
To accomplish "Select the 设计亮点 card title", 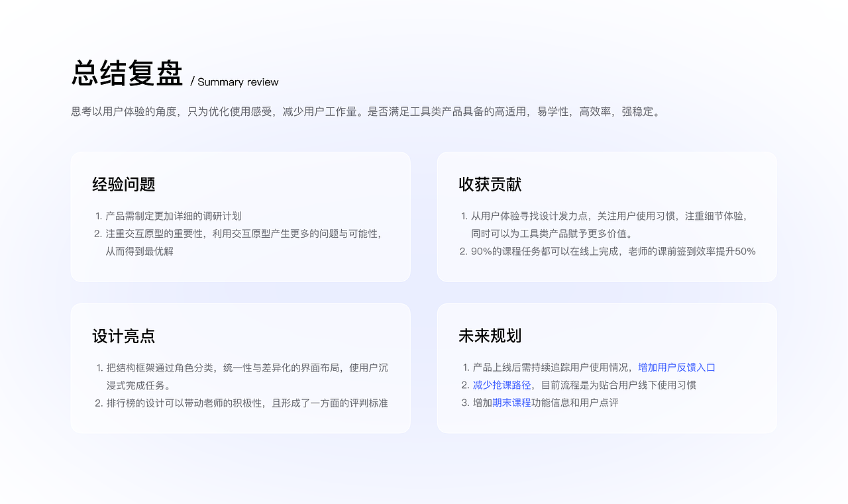I will click(x=124, y=336).
